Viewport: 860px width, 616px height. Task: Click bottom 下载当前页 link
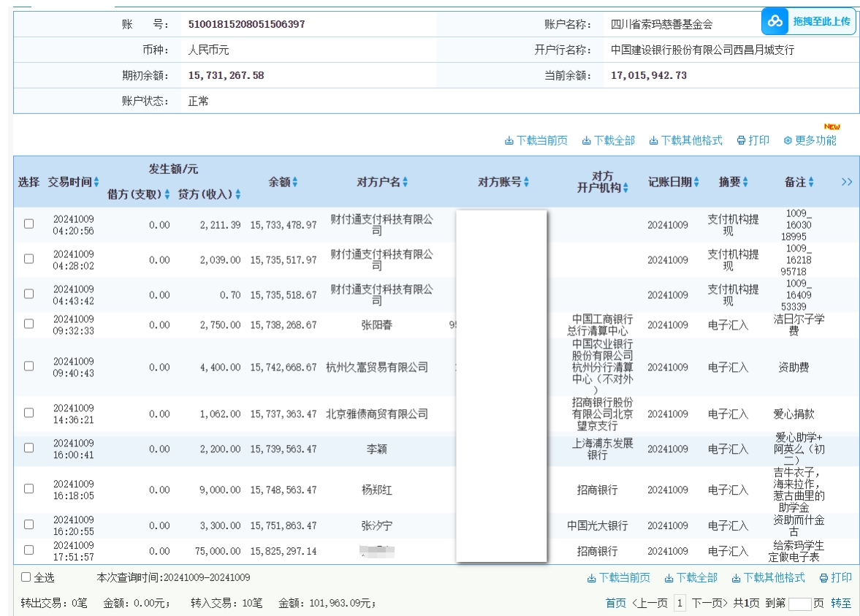coord(624,577)
